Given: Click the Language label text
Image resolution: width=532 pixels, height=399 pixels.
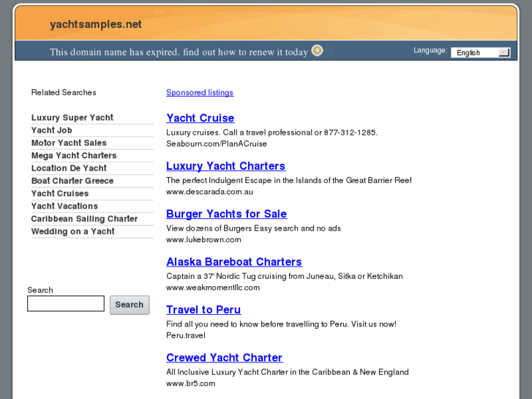Looking at the screenshot, I should point(430,51).
